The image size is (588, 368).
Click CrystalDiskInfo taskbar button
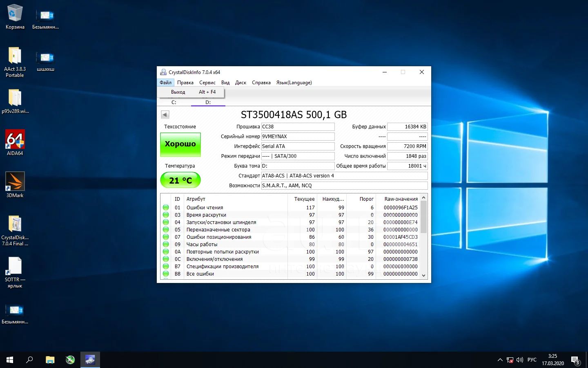pyautogui.click(x=90, y=360)
